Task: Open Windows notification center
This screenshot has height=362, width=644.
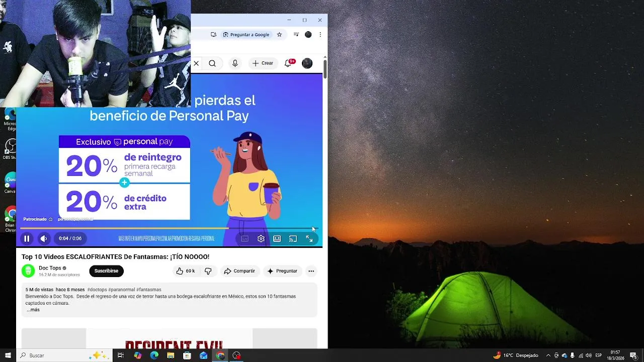Action: pos(633,355)
